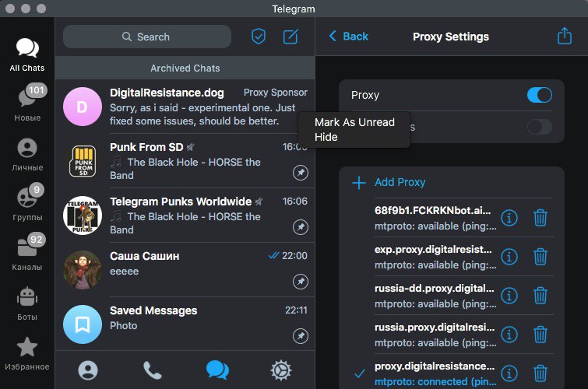The image size is (588, 389).
Task: Switch to the Calls tab
Action: click(152, 370)
